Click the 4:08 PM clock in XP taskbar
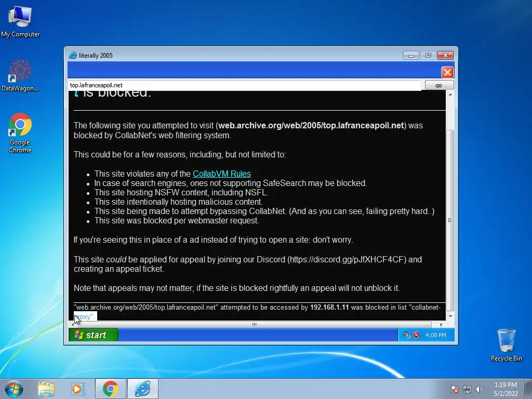Screen dimensions: 532x399 [x=436, y=335]
